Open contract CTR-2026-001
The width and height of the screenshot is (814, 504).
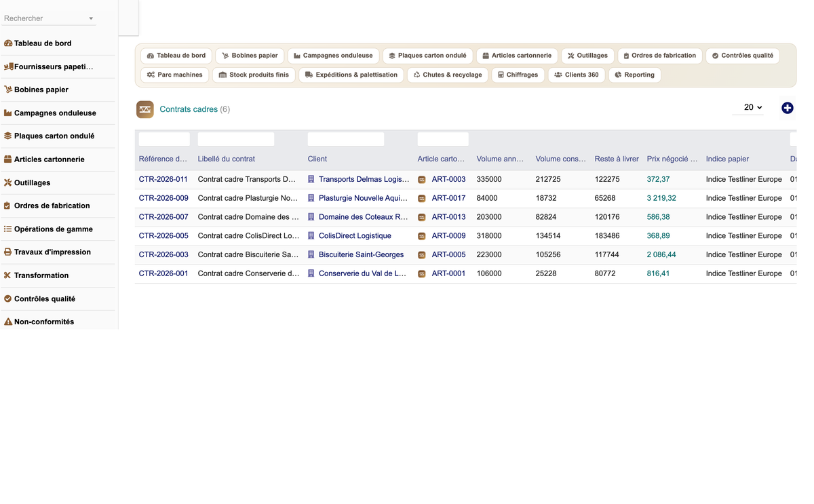click(x=163, y=274)
